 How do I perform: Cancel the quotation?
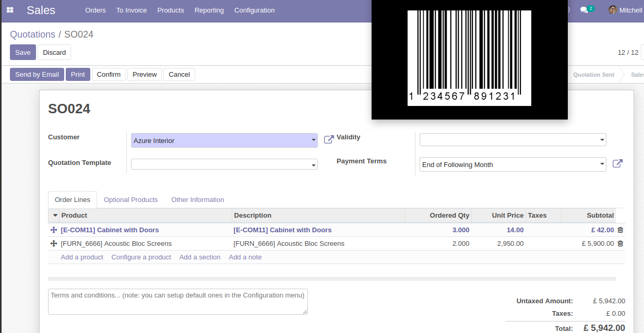point(179,75)
